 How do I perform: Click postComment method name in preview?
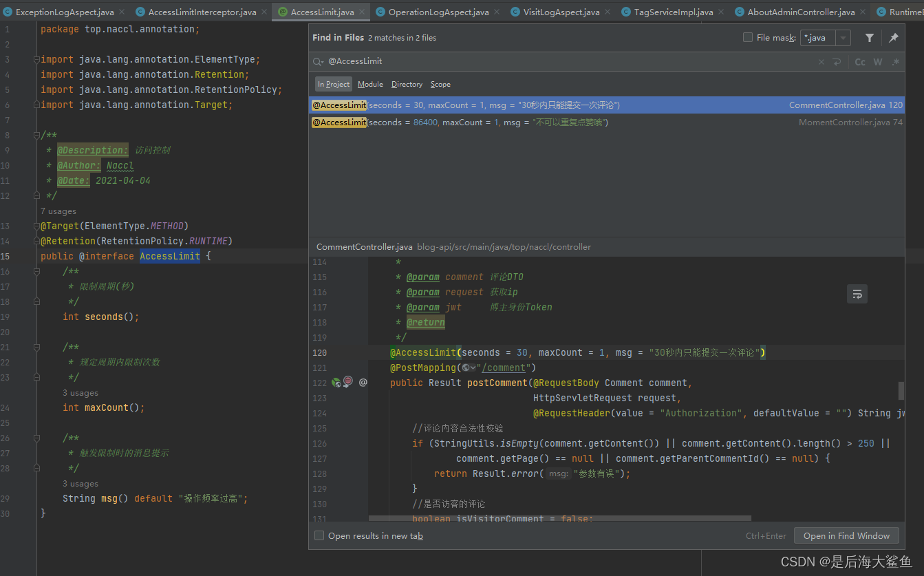pos(497,383)
